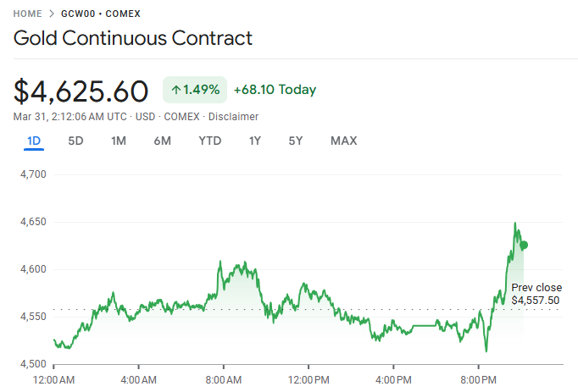Select the 5Y chart range

coord(295,141)
